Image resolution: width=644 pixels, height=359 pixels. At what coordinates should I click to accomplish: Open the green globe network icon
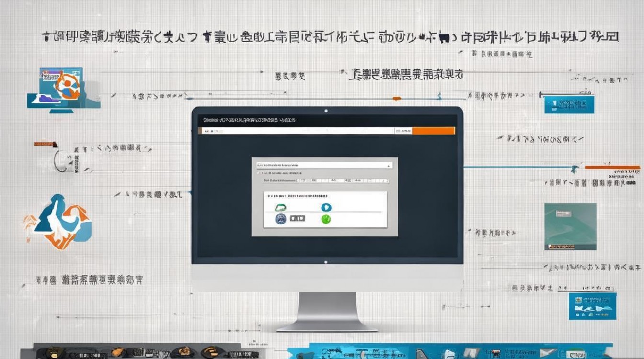pos(326,219)
